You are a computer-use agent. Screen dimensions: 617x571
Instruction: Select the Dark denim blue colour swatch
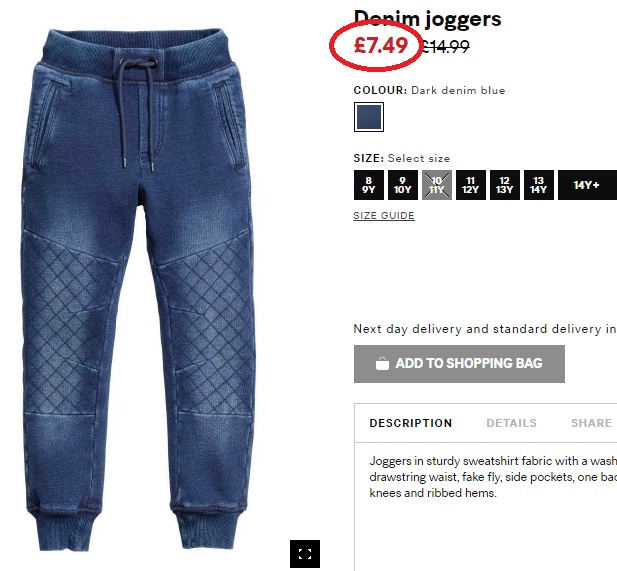click(369, 117)
